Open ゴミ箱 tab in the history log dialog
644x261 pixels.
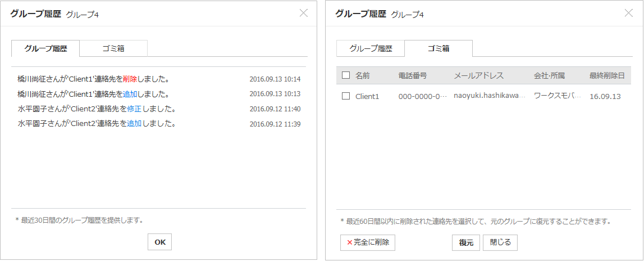[x=113, y=48]
